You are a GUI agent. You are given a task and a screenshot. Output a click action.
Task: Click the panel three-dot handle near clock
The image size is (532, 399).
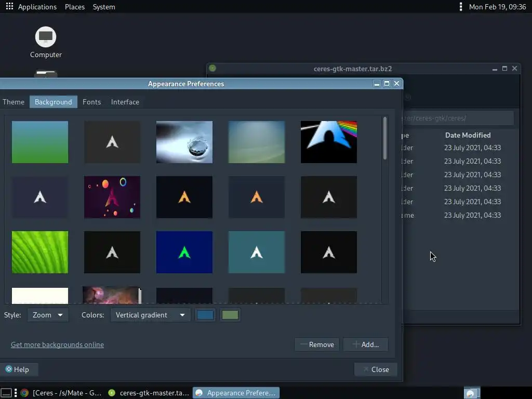(x=460, y=7)
